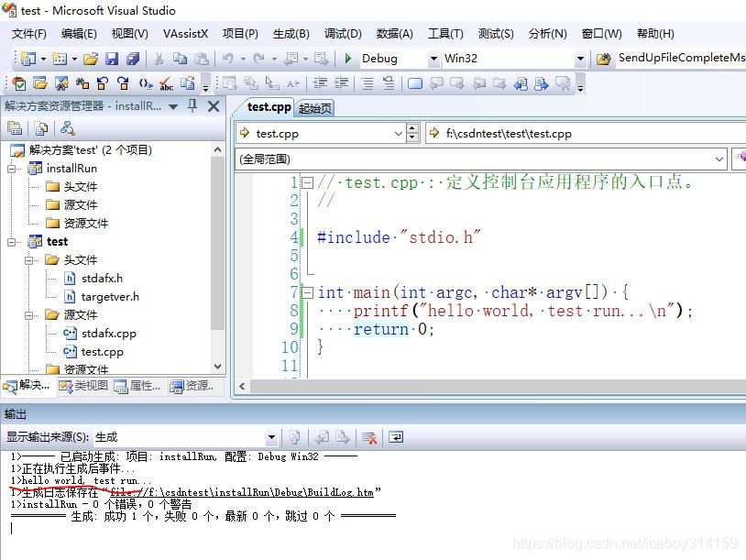Open the 文件(F) menu
Screen dimensions: 746x560
[x=29, y=34]
